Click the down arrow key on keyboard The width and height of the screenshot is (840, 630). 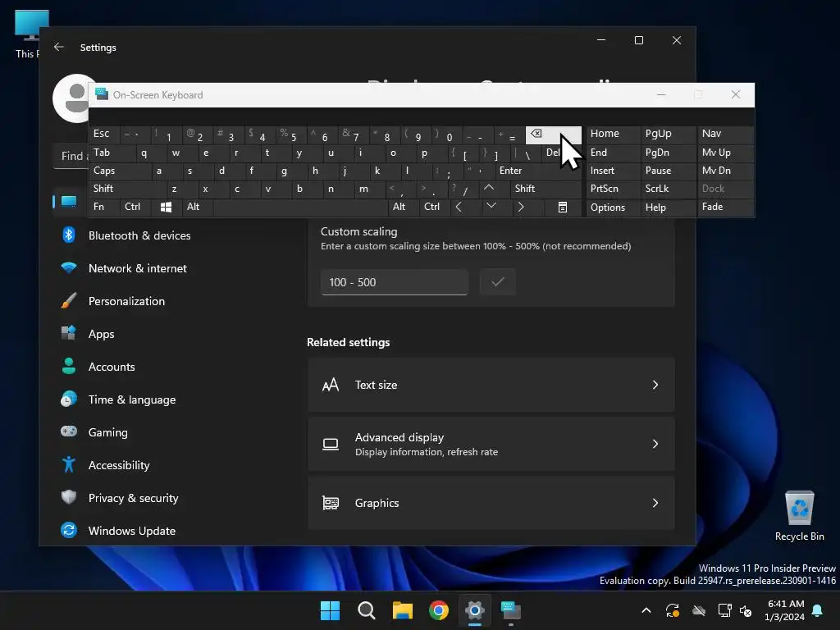point(491,208)
